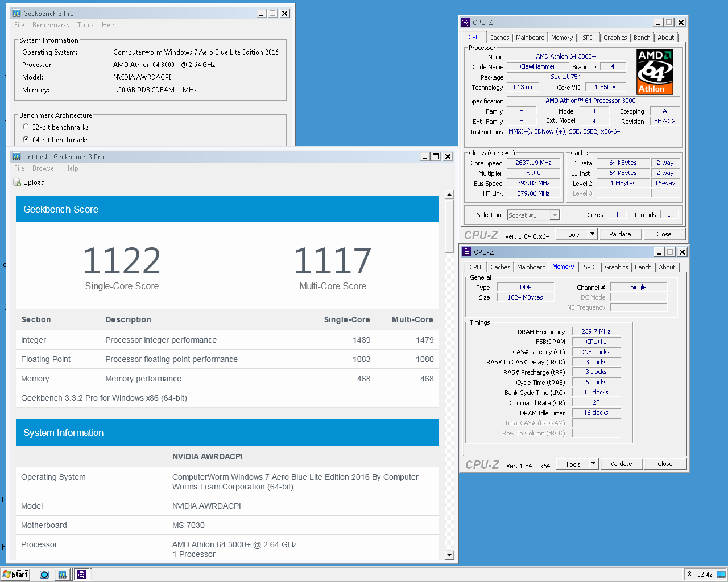Click the Untitled - Geekbench 3 Pro title bar icon
The width and height of the screenshot is (728, 582).
tap(17, 156)
